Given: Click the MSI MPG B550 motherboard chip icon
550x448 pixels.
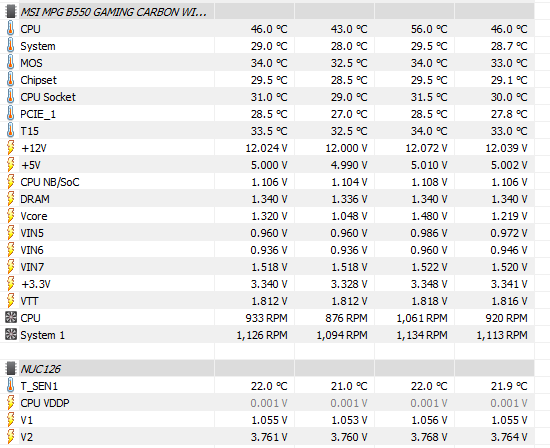Looking at the screenshot, I should coord(11,12).
